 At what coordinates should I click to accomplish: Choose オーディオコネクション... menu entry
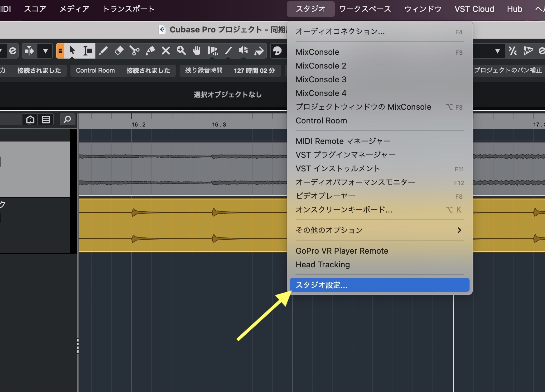point(379,31)
